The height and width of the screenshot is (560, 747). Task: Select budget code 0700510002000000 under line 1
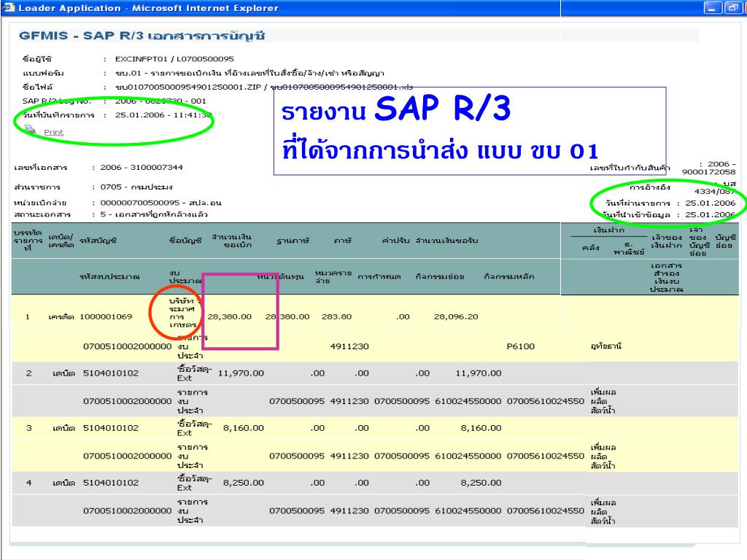127,346
